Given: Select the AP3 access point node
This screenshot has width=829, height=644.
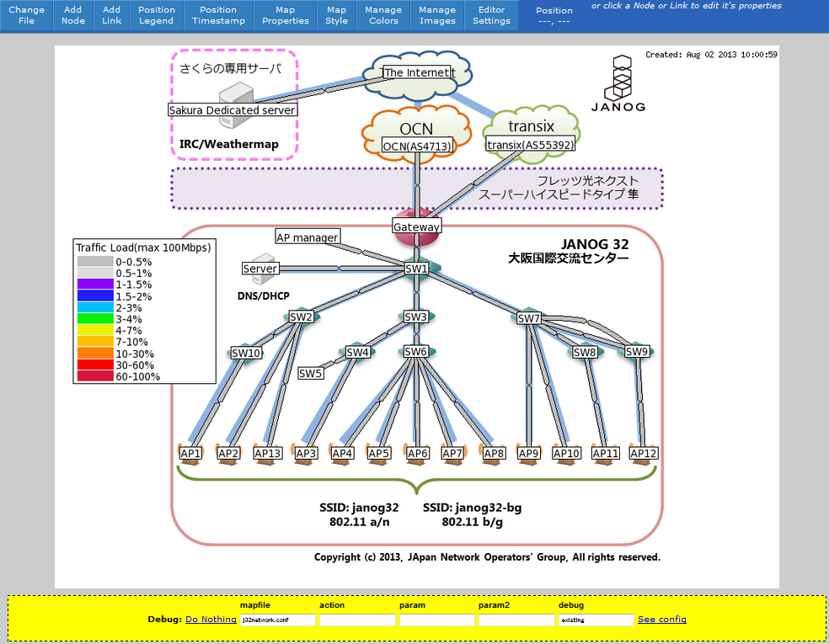Looking at the screenshot, I should coord(306,453).
